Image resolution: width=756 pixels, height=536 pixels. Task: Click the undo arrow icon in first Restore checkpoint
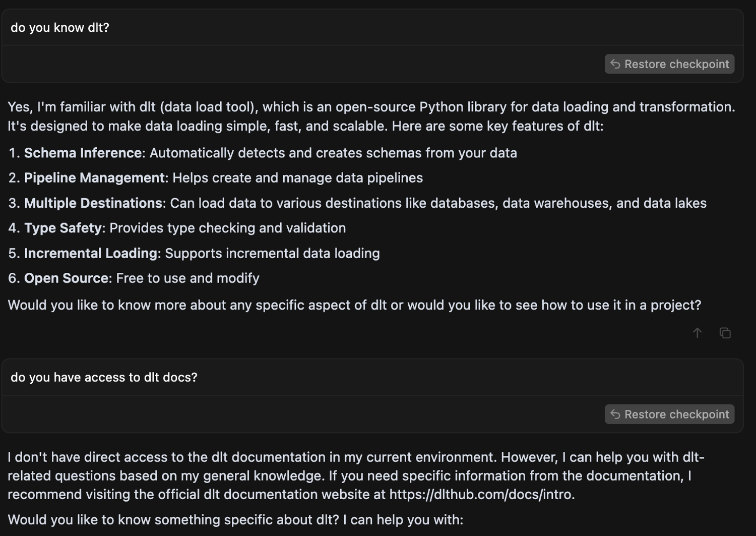coord(615,64)
